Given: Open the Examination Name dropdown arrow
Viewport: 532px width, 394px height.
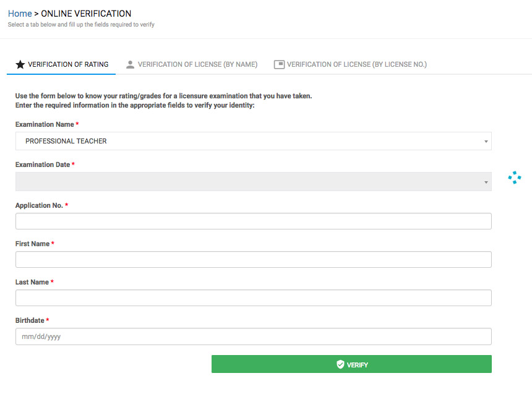Looking at the screenshot, I should click(486, 141).
